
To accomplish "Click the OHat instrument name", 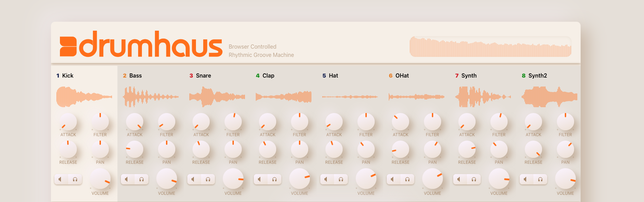I will pos(402,75).
